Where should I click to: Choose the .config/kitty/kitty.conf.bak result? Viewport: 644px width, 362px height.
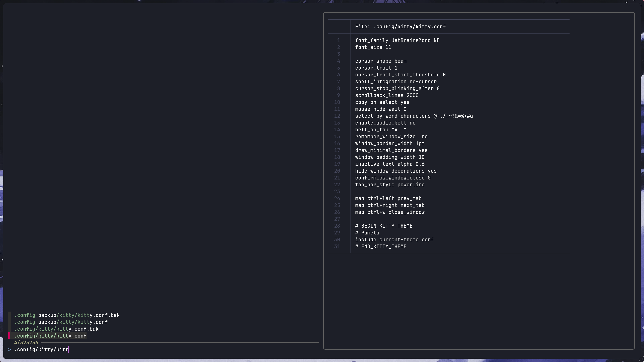57,329
